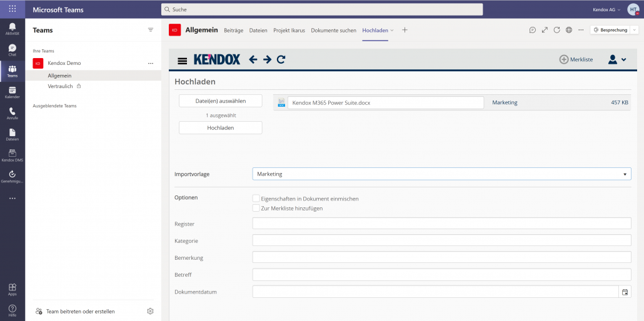Image resolution: width=644 pixels, height=321 pixels.
Task: Click into the Betreff input field
Action: click(x=441, y=275)
